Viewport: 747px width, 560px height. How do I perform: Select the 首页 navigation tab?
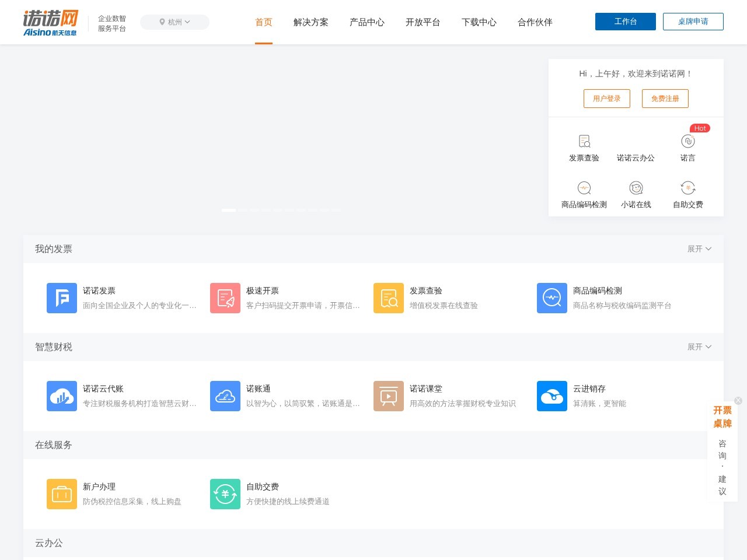click(264, 22)
